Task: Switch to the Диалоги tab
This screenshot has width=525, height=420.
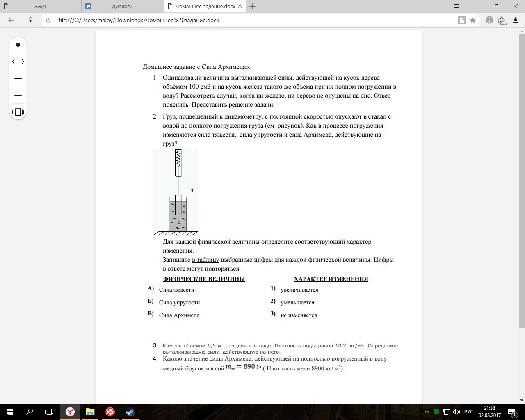Action: [x=122, y=6]
